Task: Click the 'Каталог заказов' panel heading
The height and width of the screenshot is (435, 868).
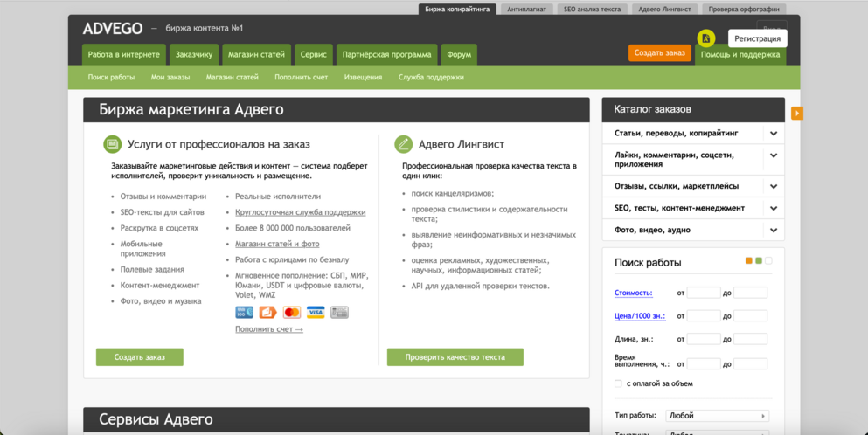Action: click(652, 109)
